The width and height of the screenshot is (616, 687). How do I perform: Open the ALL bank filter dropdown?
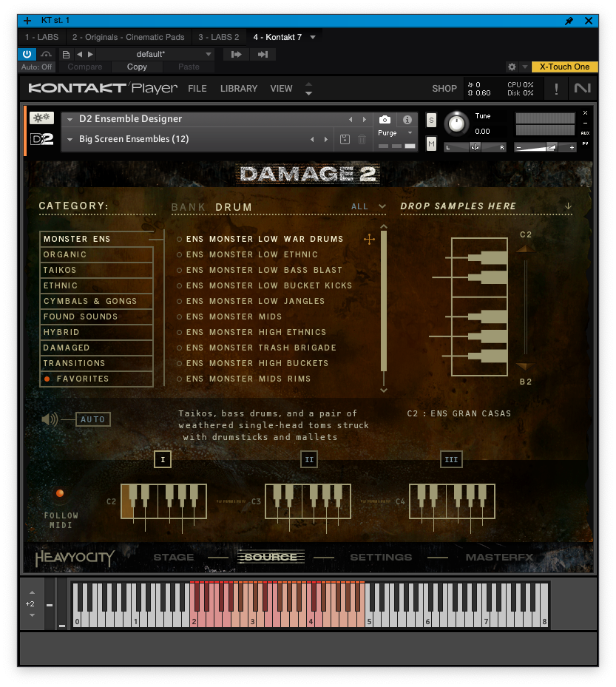pos(382,206)
